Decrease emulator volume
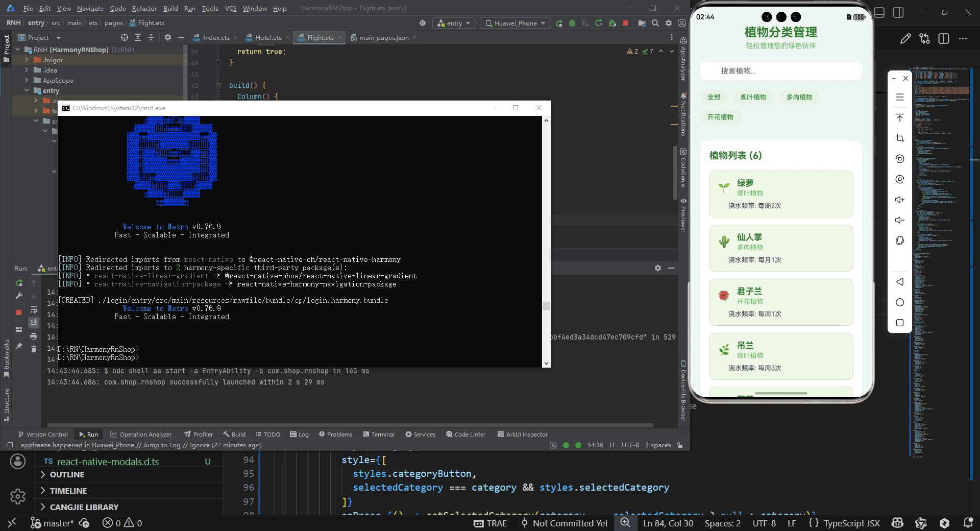Screen dimensions: 980x531 pyautogui.click(x=900, y=220)
